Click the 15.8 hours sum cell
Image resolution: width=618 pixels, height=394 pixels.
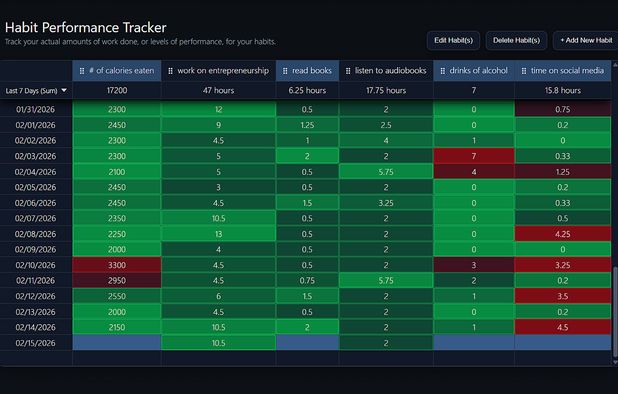[x=563, y=91]
